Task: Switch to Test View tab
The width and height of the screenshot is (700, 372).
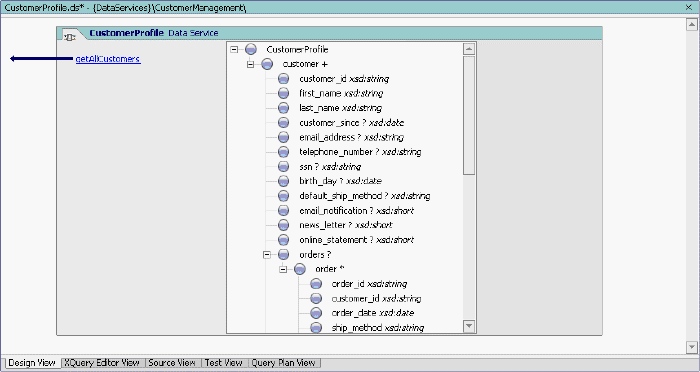Action: [x=223, y=363]
